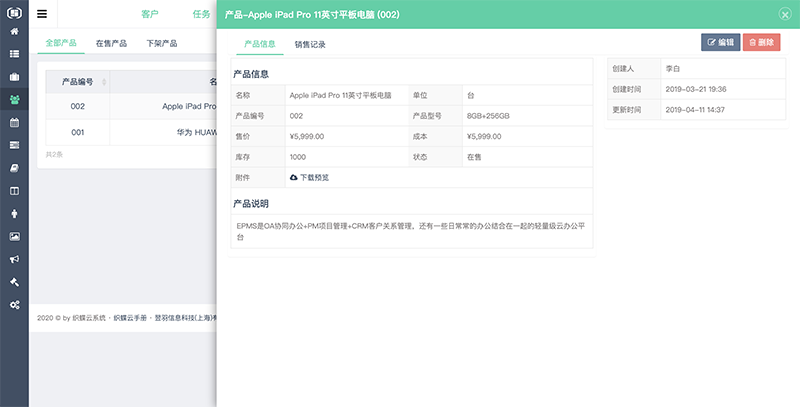Click the 产品编号 column header
This screenshot has width=800, height=407.
(78, 82)
